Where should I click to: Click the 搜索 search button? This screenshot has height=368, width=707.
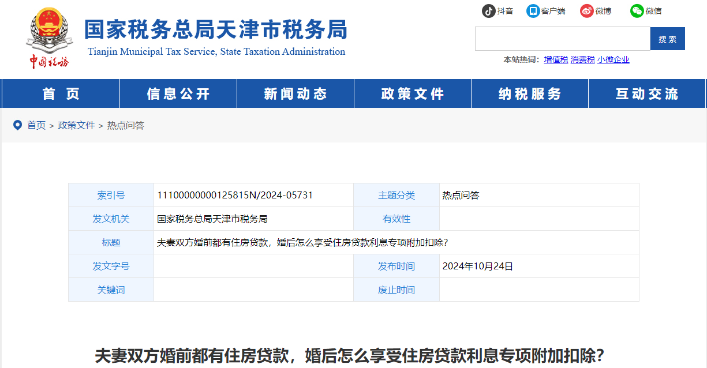pyautogui.click(x=667, y=39)
